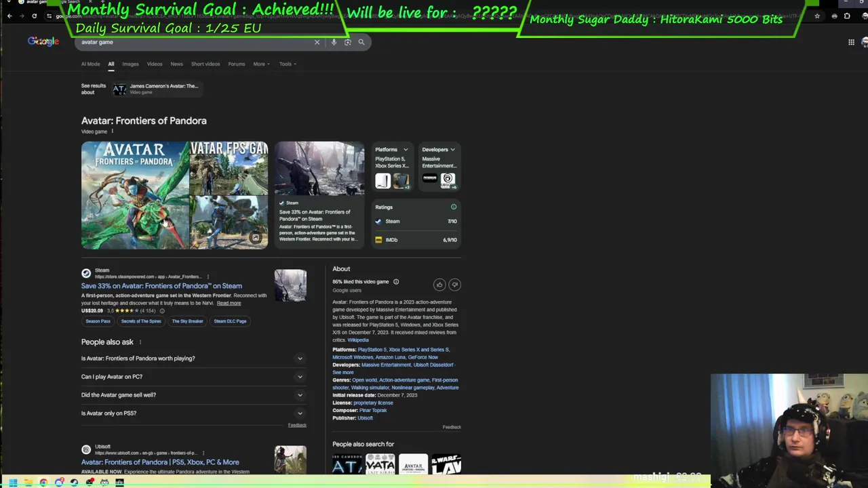Switch to the Short videos tab
Image resolution: width=868 pixels, height=488 pixels.
point(205,64)
